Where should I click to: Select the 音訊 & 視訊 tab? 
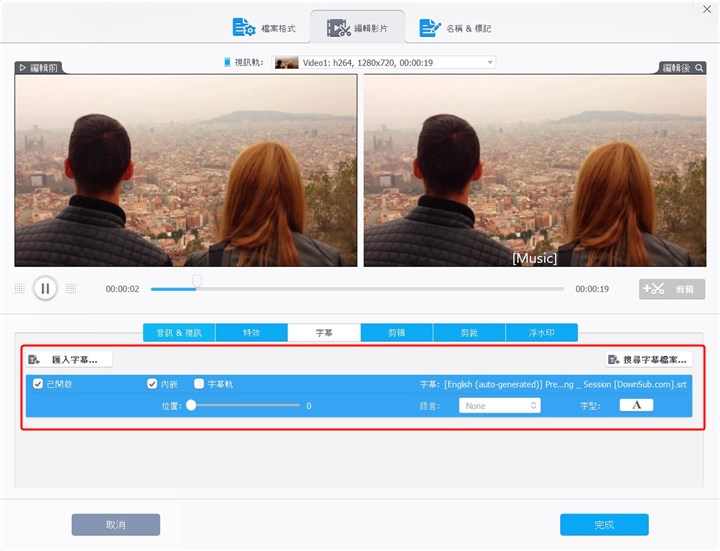[179, 332]
